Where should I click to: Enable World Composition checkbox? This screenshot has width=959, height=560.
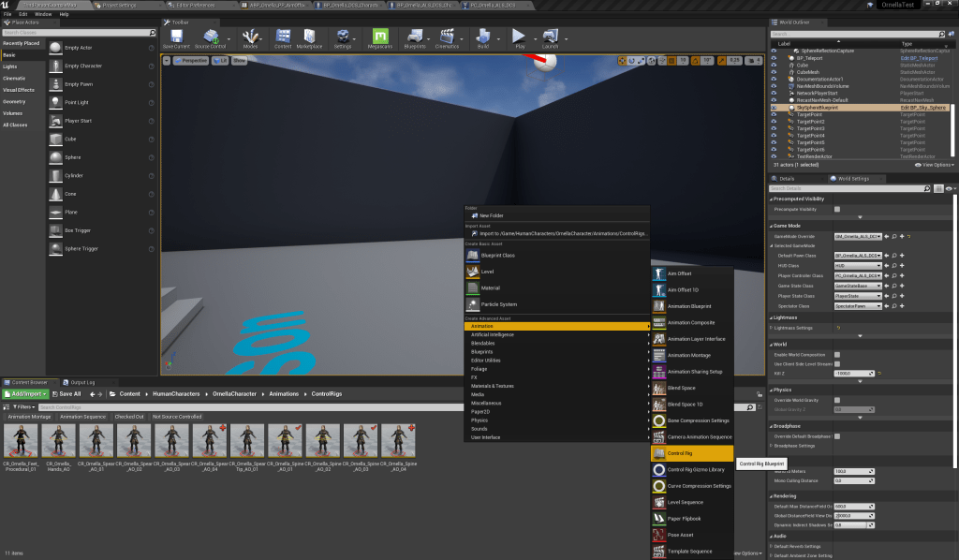point(837,356)
